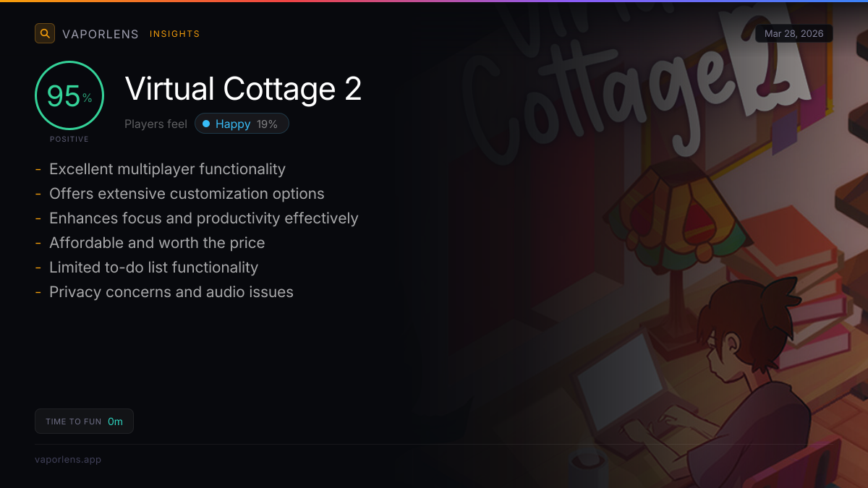Image resolution: width=868 pixels, height=488 pixels.
Task: Select the Virtual Cottage 2 title
Action: point(243,89)
